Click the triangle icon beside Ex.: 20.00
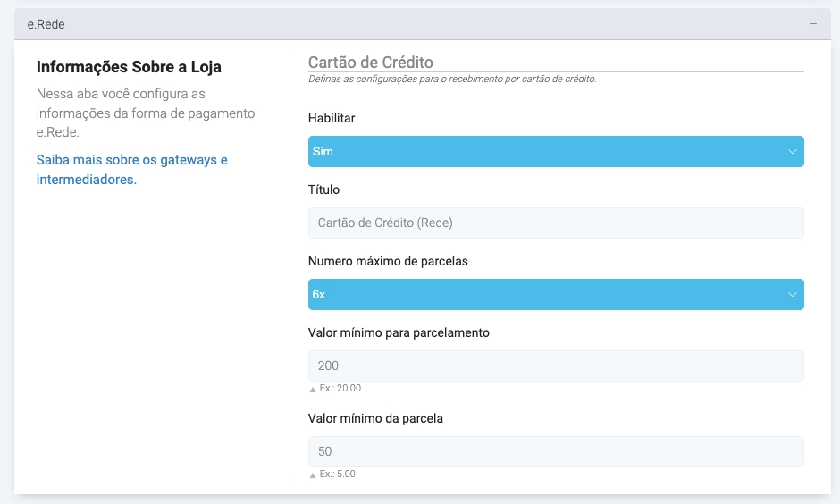Image resolution: width=840 pixels, height=504 pixels. tap(312, 390)
